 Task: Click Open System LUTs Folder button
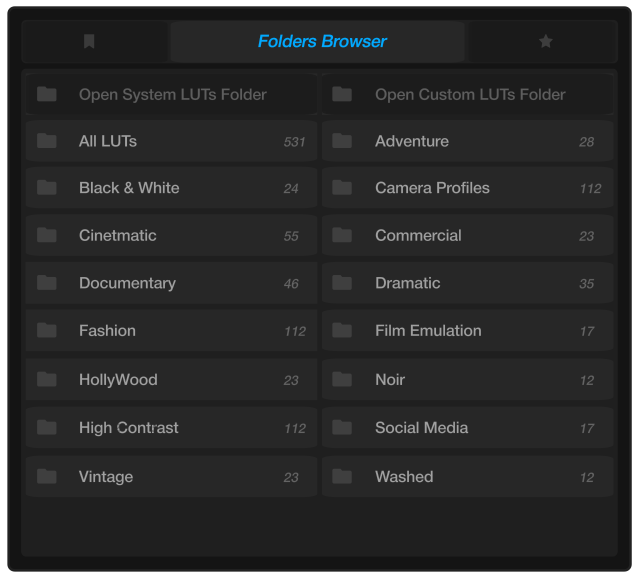pos(171,94)
